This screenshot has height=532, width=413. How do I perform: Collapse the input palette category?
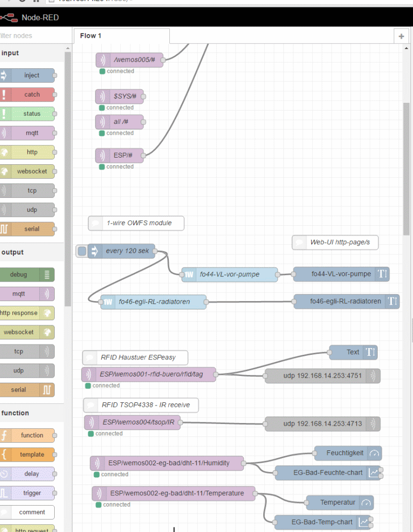(32, 53)
